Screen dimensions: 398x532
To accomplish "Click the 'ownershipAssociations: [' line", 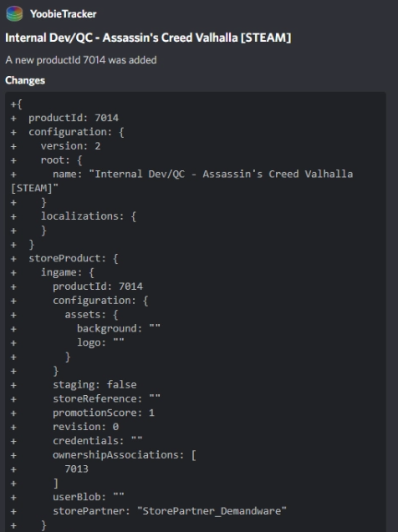I will point(125,455).
